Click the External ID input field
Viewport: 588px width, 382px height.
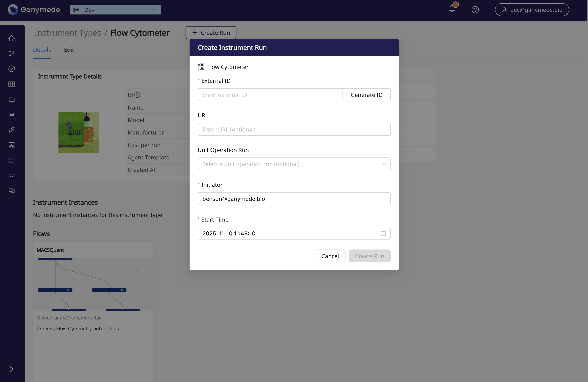tap(270, 95)
